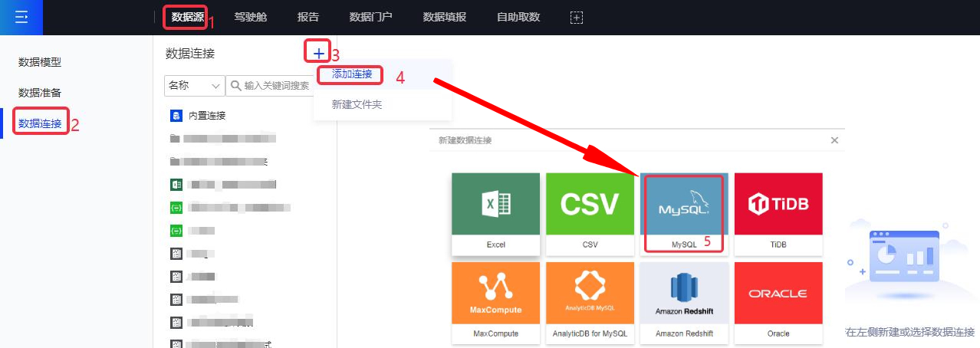Switch to the 驾驶舱 tab
Image resolution: width=980 pixels, height=348 pixels.
[250, 17]
